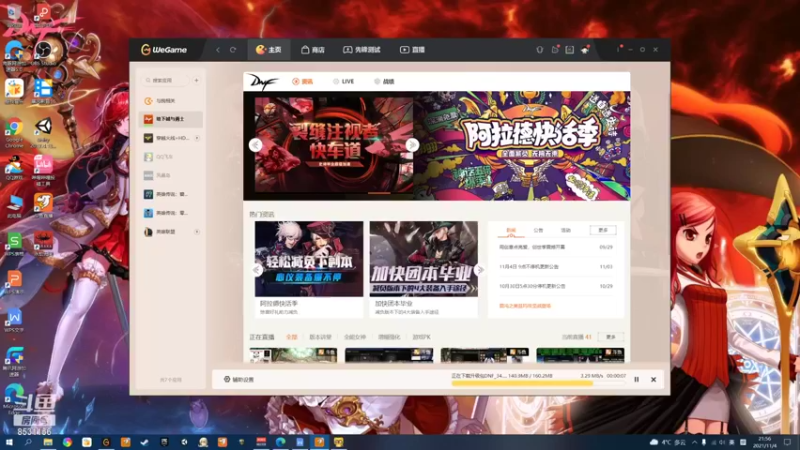Open the fourth live stream thumbnail
Viewport: 800px width, 450px height.
tap(580, 355)
